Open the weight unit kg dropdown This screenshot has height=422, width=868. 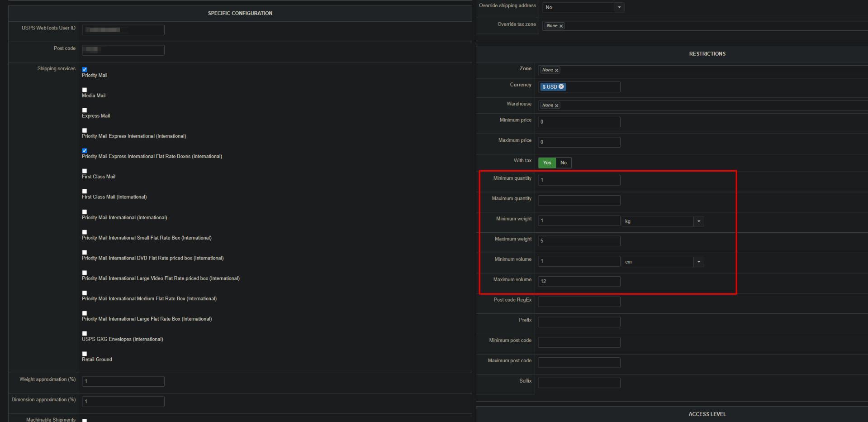pyautogui.click(x=663, y=221)
